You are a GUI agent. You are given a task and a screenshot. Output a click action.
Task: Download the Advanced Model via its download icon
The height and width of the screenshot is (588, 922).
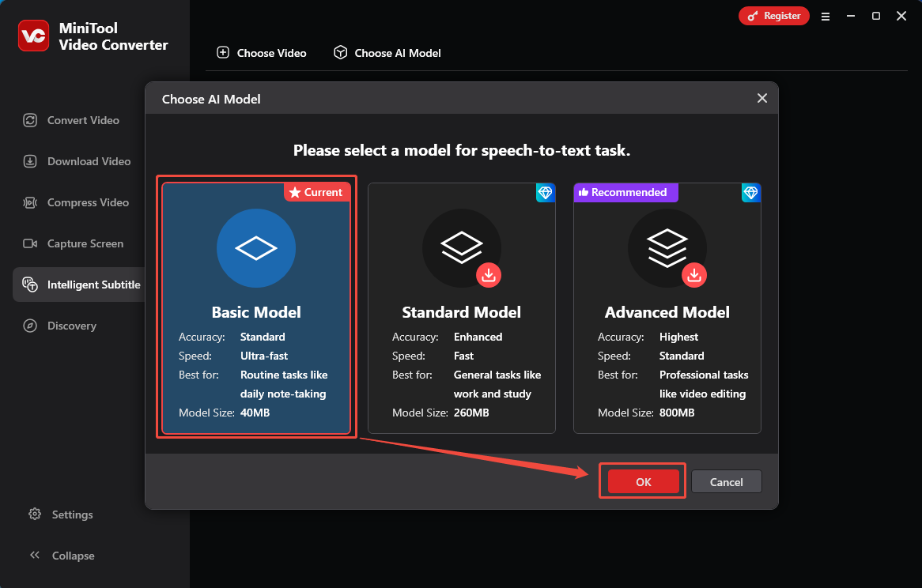point(694,275)
